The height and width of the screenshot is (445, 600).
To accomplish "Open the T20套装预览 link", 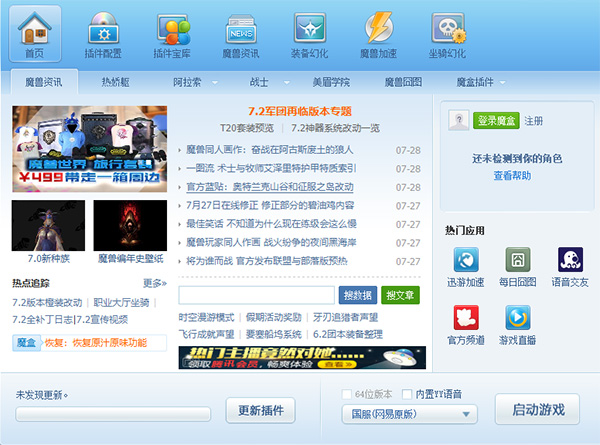I will (x=247, y=128).
